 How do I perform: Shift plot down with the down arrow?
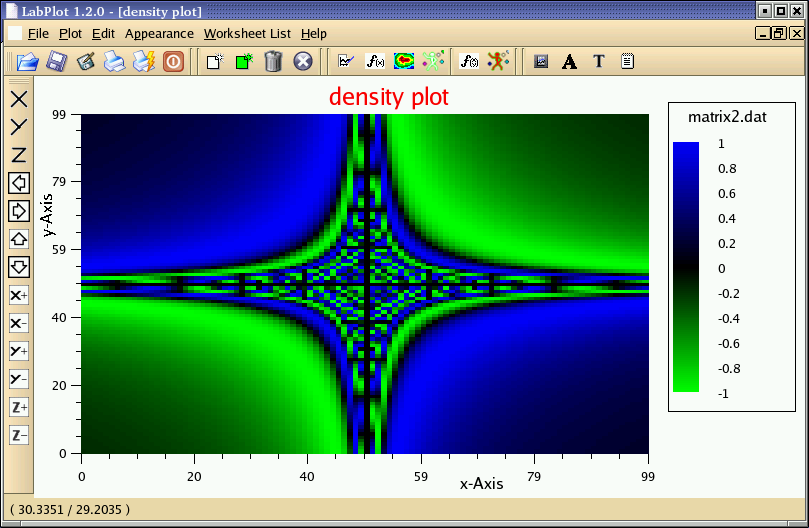pyautogui.click(x=19, y=267)
